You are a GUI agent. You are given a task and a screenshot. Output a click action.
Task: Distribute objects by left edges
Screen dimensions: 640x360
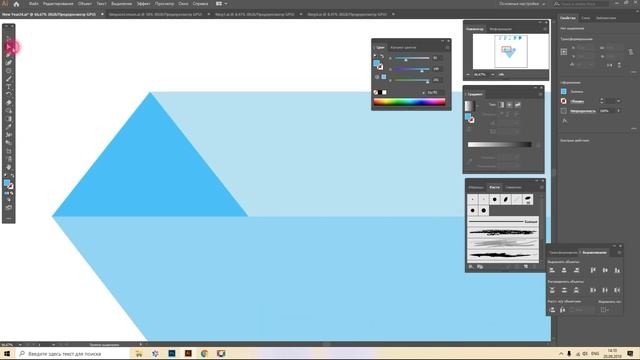(x=593, y=290)
